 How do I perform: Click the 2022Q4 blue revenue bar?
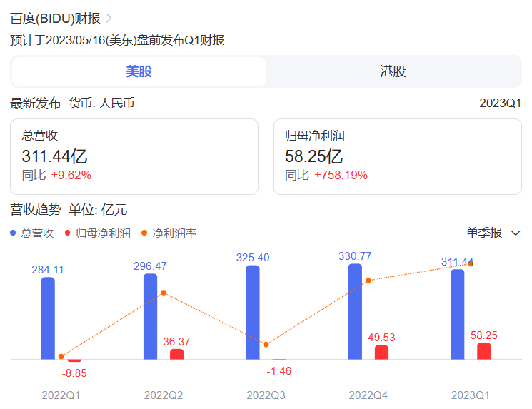click(x=355, y=311)
